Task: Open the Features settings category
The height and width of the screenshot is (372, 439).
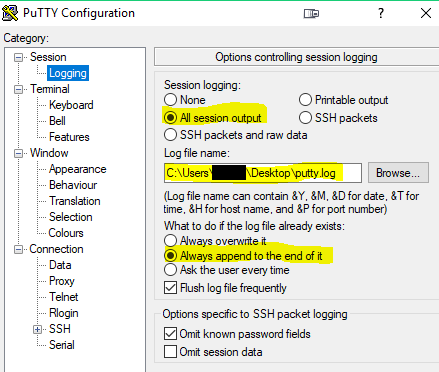Action: [69, 137]
